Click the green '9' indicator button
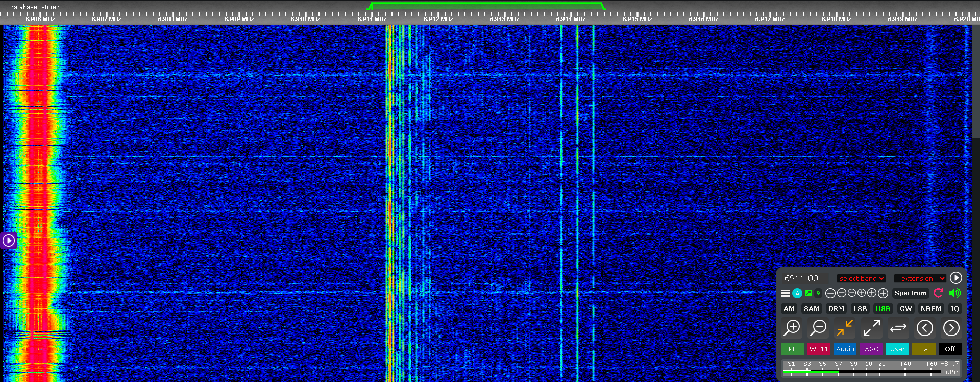980x382 pixels. [818, 293]
